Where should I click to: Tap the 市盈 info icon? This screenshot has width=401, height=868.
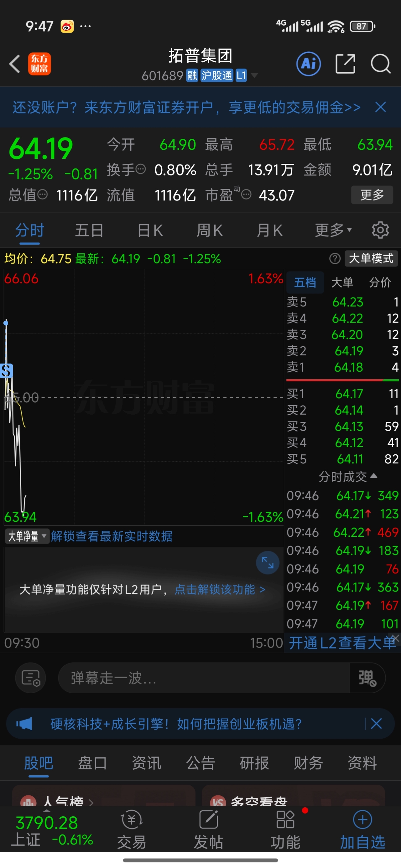pyautogui.click(x=247, y=194)
